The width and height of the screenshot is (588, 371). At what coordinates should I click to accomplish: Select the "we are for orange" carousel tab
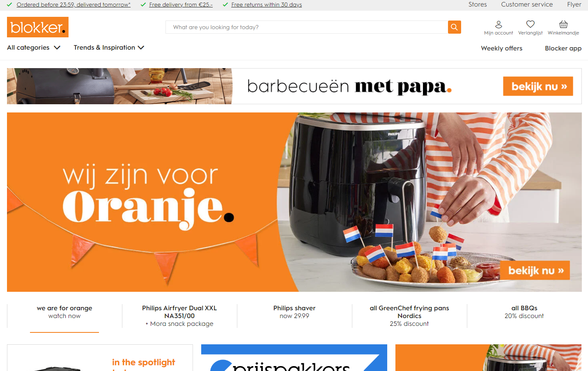click(64, 312)
